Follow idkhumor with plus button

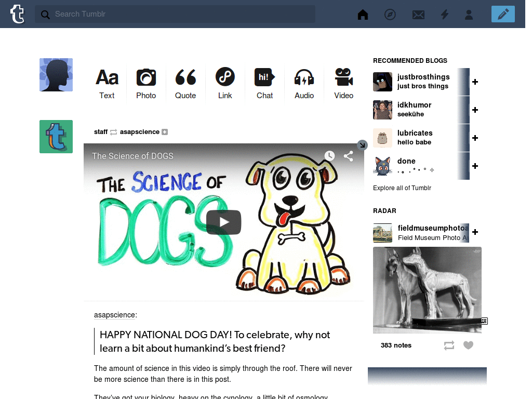475,110
